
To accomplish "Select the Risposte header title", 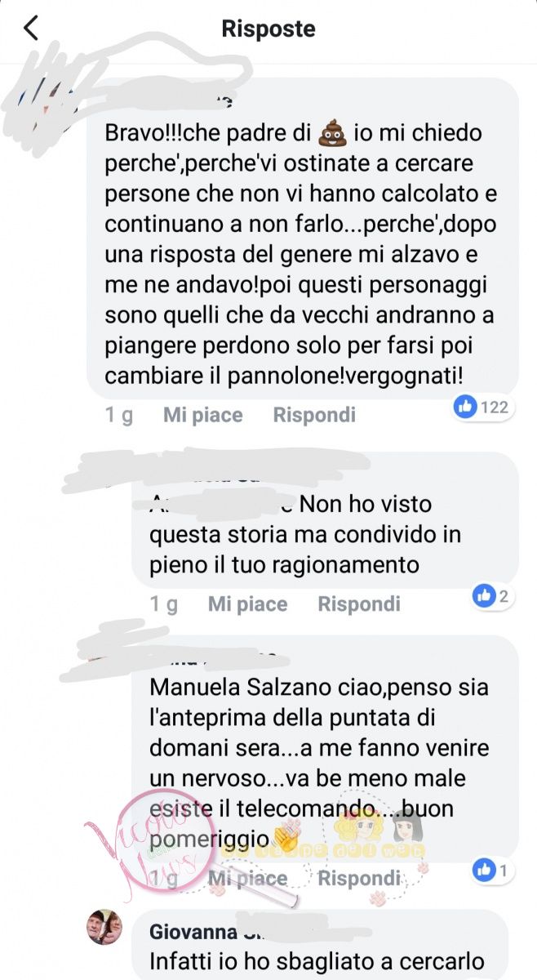I will coord(268,29).
